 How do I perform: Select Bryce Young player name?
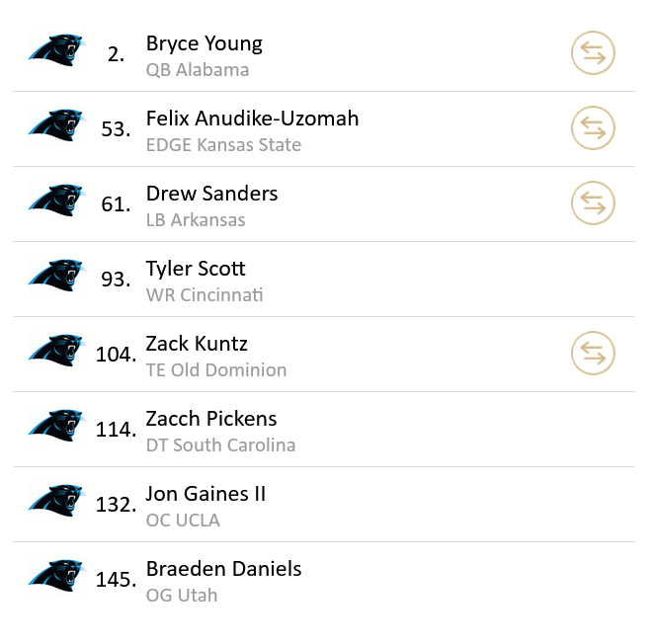point(205,43)
